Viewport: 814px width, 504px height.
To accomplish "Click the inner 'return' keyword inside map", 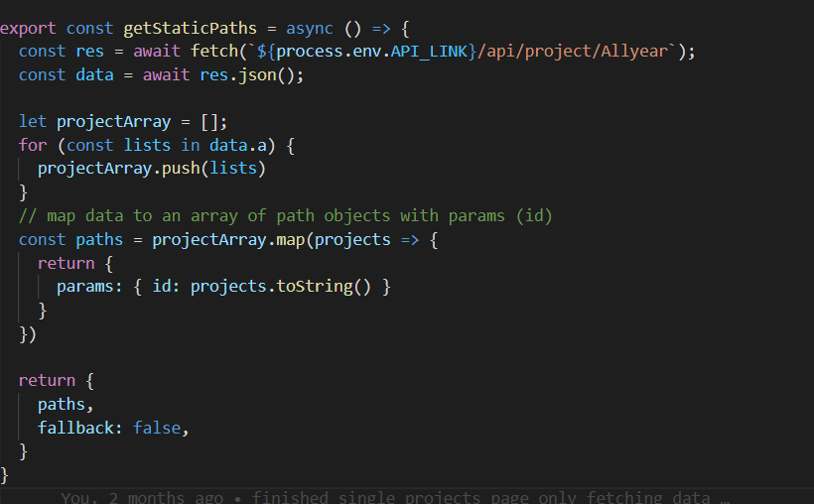I will 66,264.
